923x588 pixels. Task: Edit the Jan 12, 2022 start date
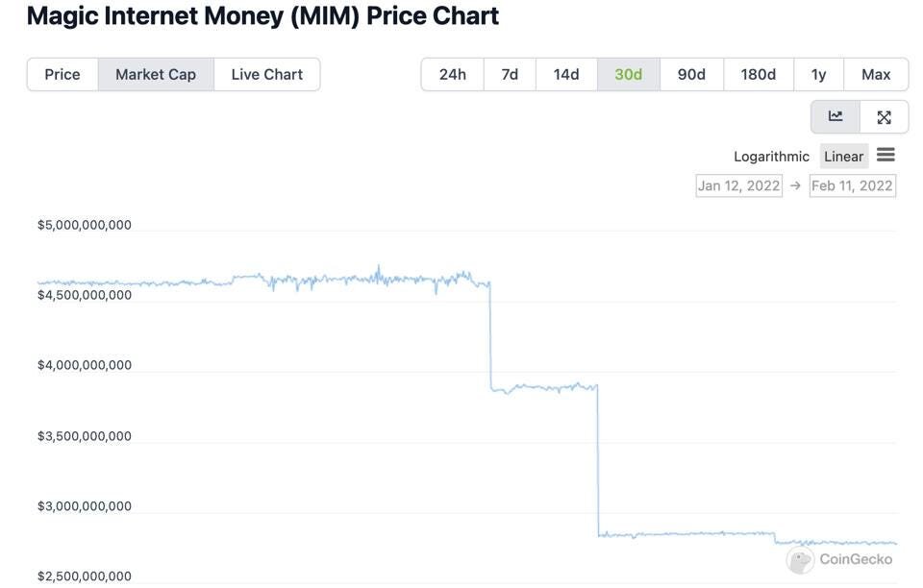(738, 185)
